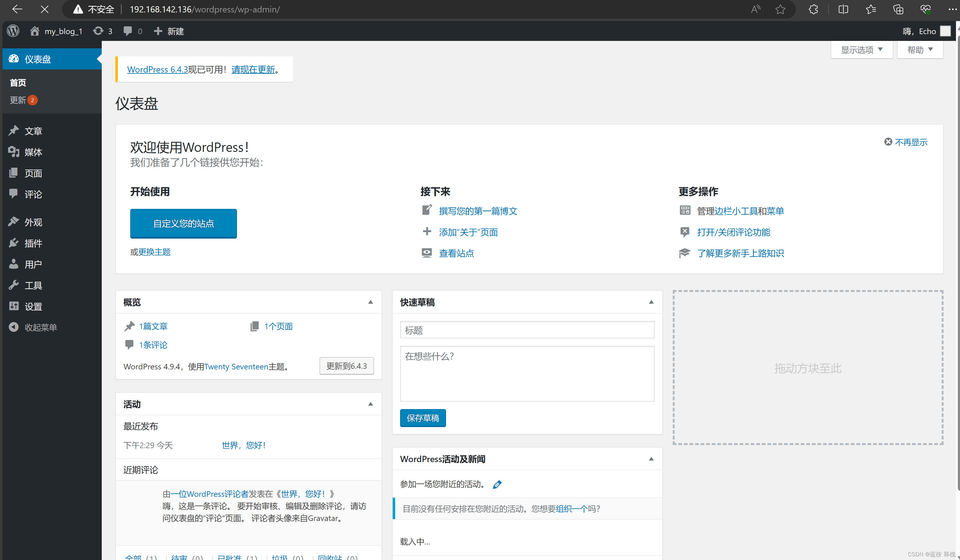
Task: Select 媒体 in the sidebar
Action: 33,152
